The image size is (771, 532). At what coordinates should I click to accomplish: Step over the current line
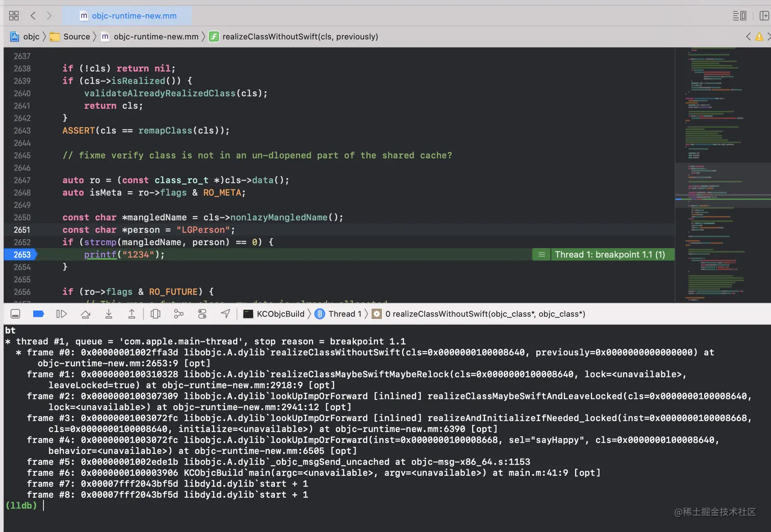click(x=86, y=314)
